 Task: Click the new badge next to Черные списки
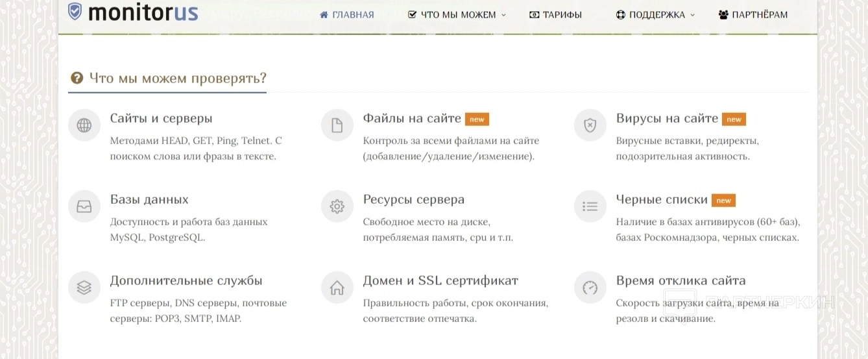coord(723,201)
